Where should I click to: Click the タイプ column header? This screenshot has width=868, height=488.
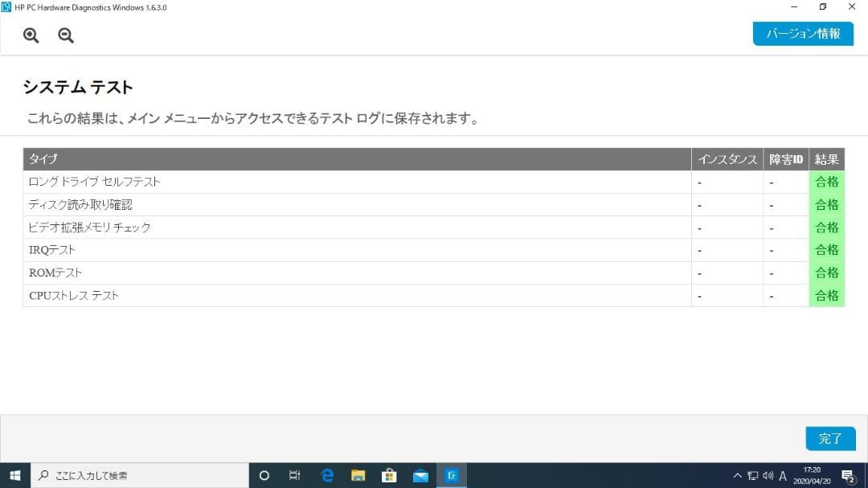coord(38,158)
